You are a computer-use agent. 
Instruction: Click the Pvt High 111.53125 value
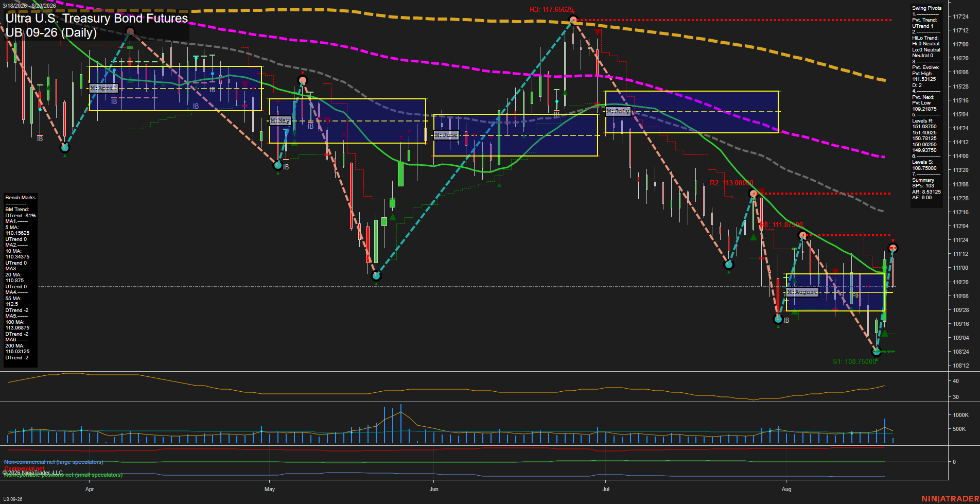coord(924,79)
